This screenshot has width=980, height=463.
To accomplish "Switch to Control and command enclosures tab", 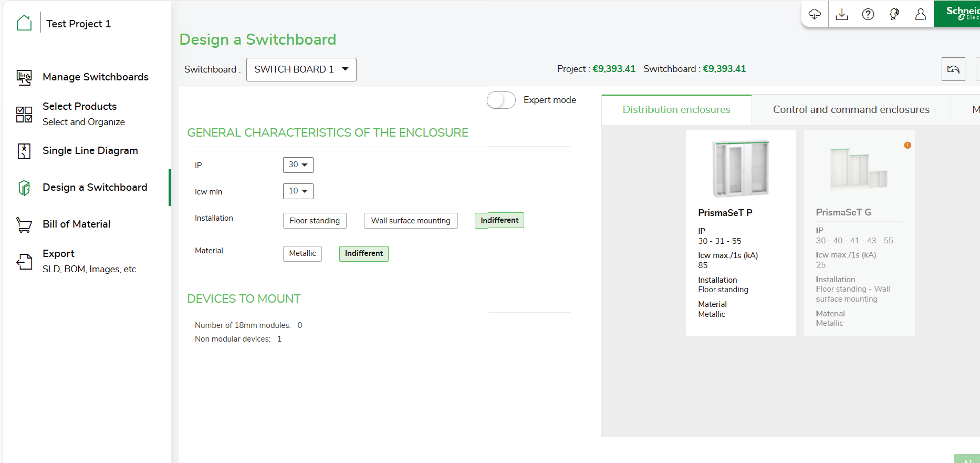I will click(x=851, y=110).
